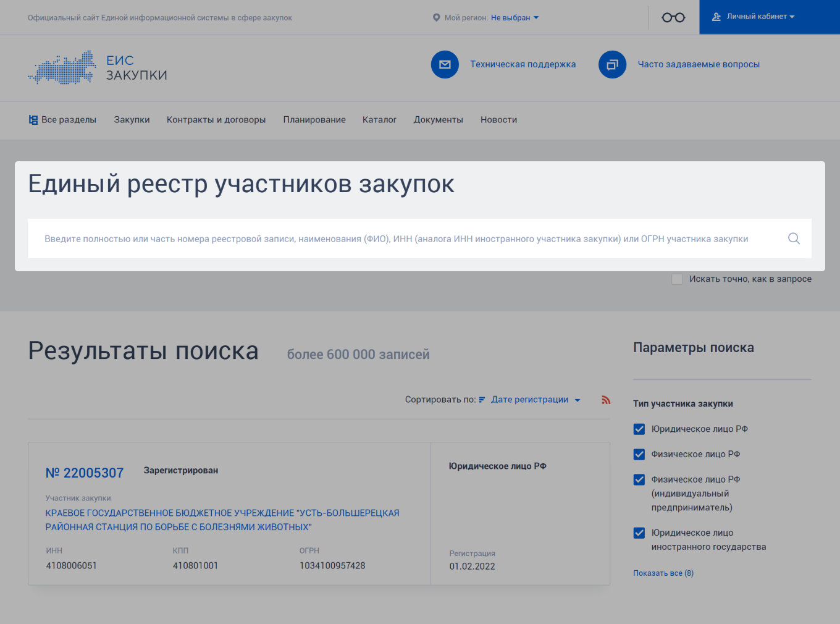The width and height of the screenshot is (840, 624).
Task: Open the Мой регион Не выбран dropdown
Action: (514, 18)
